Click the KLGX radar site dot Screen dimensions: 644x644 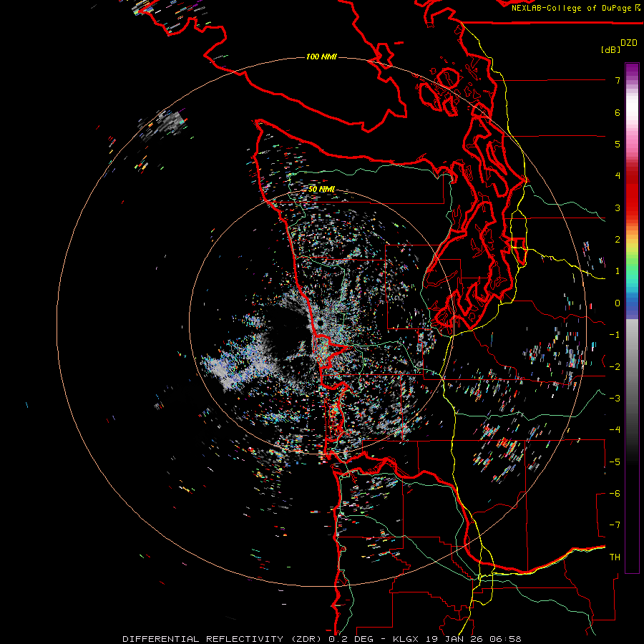coord(321,323)
